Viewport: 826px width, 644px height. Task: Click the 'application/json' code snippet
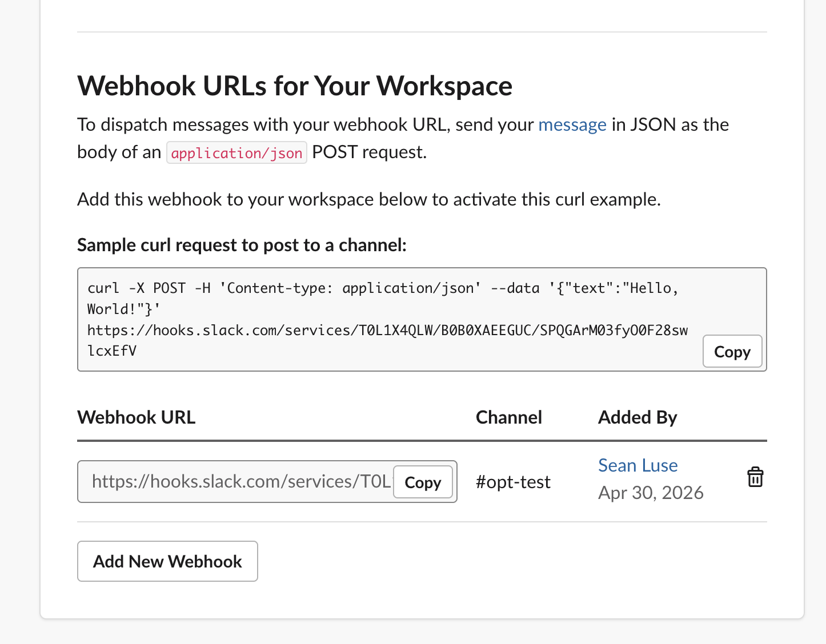236,153
